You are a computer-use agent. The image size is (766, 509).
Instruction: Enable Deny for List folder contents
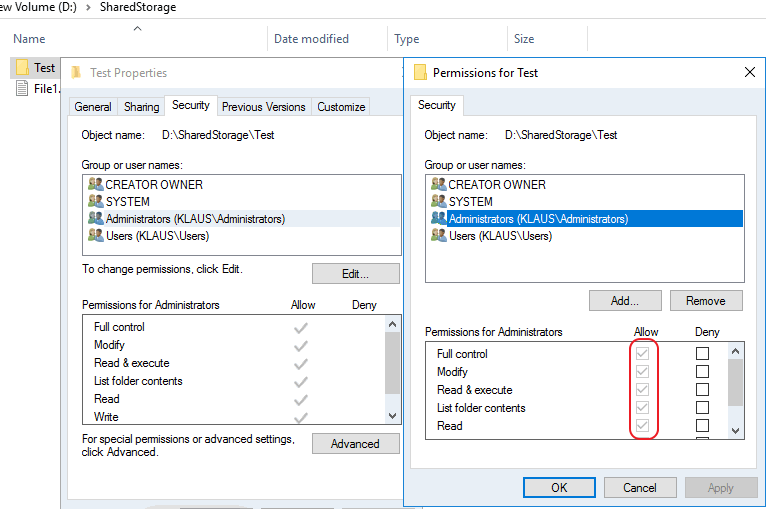coord(703,408)
